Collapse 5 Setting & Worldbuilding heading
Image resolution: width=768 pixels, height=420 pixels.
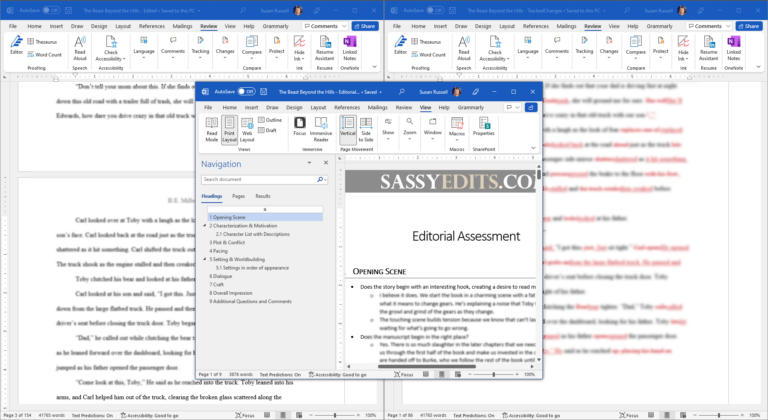click(205, 259)
